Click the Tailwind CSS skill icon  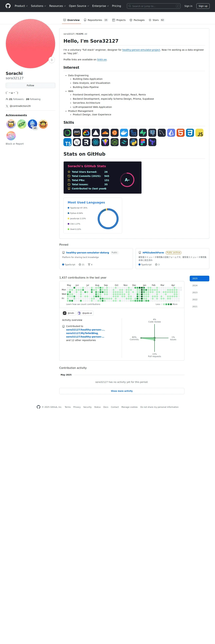[124, 142]
